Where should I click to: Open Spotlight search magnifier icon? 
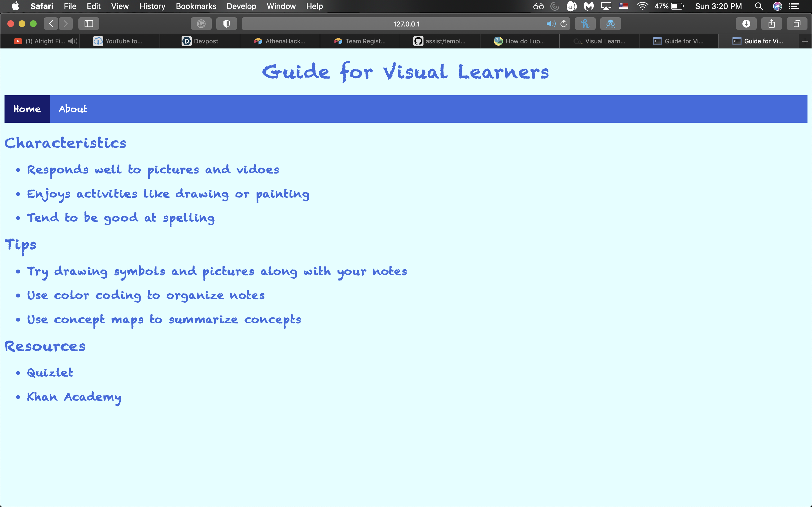[x=759, y=6]
